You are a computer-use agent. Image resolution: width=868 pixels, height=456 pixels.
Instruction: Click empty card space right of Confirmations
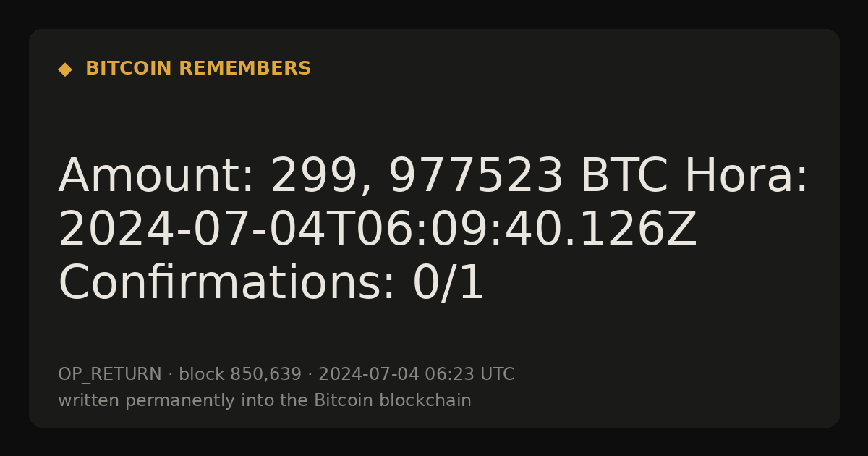(651, 283)
